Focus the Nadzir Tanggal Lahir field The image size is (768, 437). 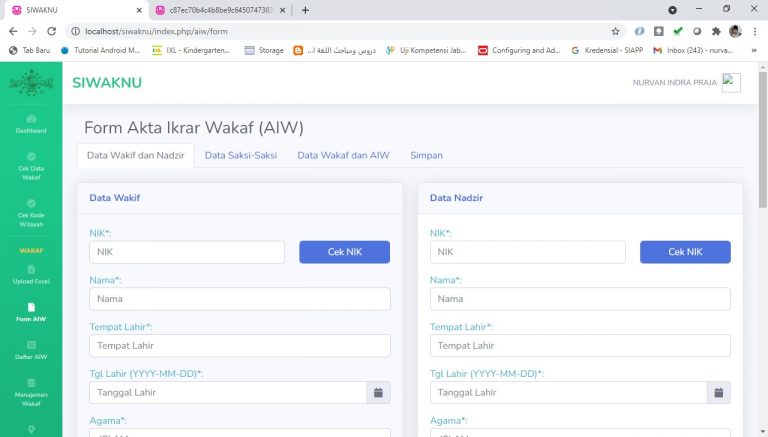click(x=569, y=392)
